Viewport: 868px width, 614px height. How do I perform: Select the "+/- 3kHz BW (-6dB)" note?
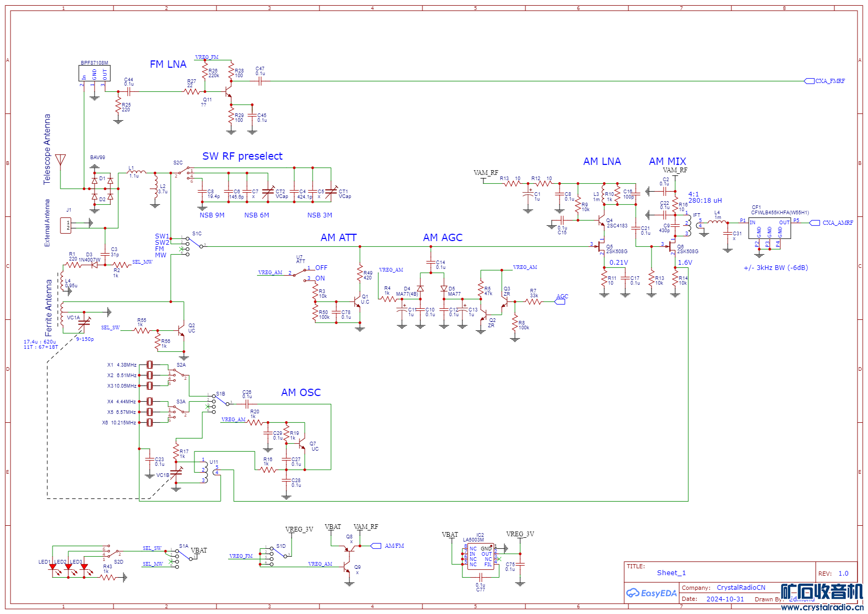[776, 267]
